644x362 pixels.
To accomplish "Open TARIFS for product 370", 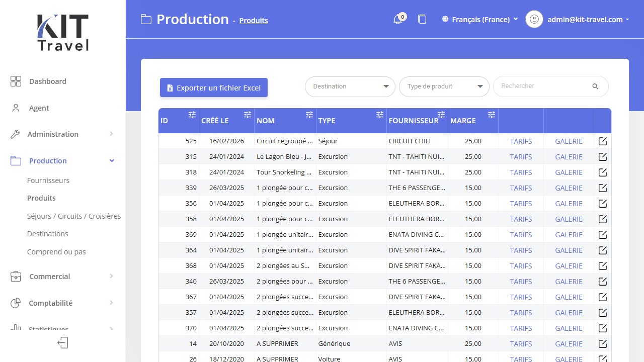I will 521,328.
